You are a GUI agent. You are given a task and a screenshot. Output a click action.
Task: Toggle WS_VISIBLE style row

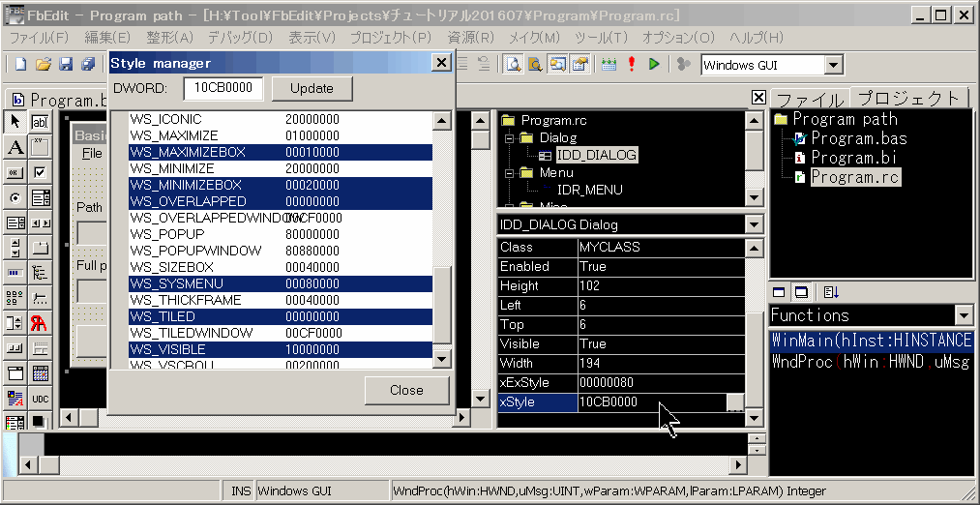point(280,349)
